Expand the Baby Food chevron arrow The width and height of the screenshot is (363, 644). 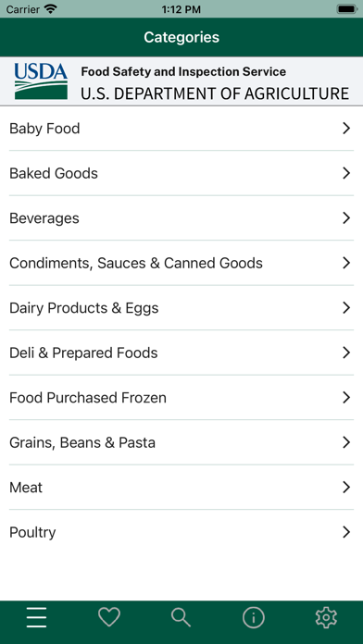point(346,128)
